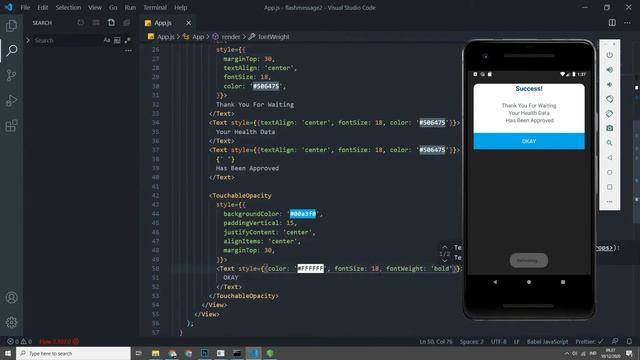640x360 pixels.
Task: Take emulator screenshot camera icon
Action: point(609,128)
